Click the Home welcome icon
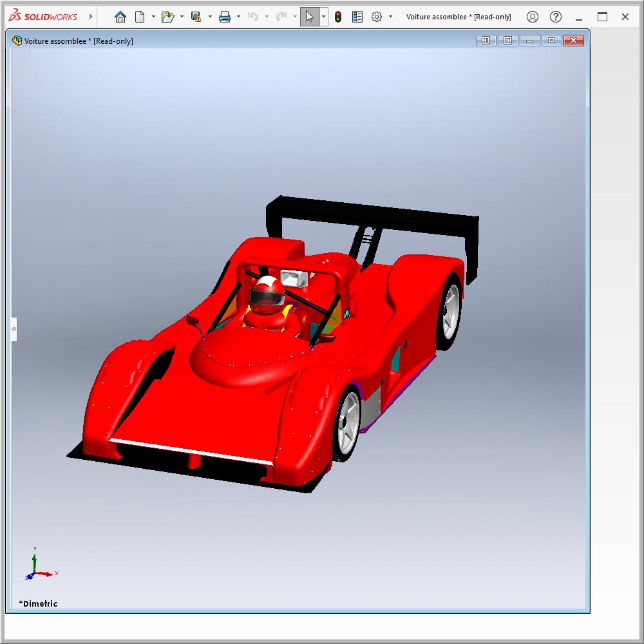Image resolution: width=644 pixels, height=644 pixels. coord(120,17)
